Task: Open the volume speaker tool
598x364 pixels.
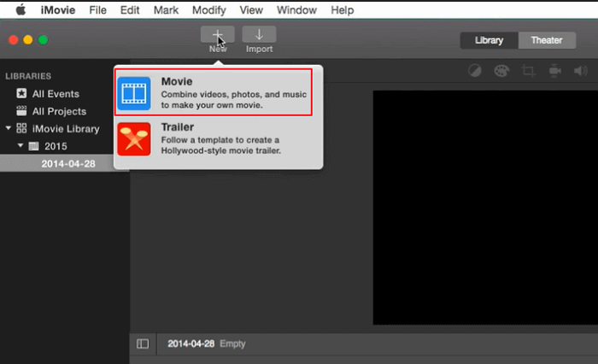Action: click(x=581, y=72)
